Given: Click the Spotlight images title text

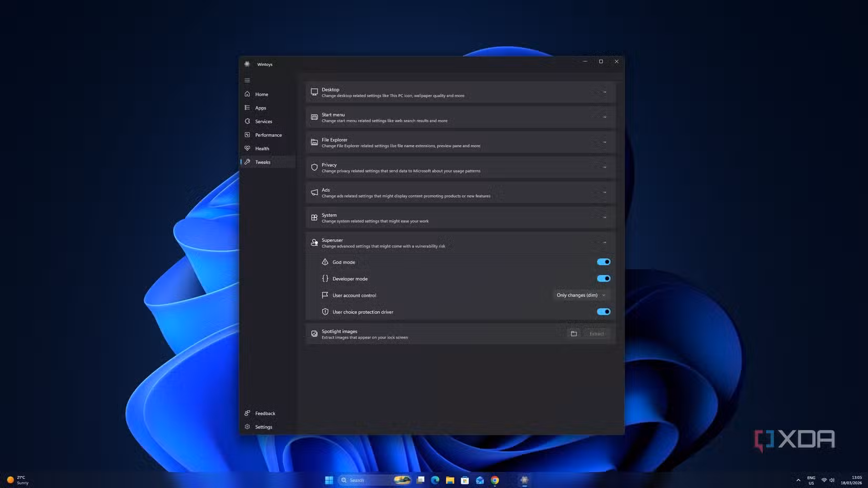Looking at the screenshot, I should (x=339, y=331).
